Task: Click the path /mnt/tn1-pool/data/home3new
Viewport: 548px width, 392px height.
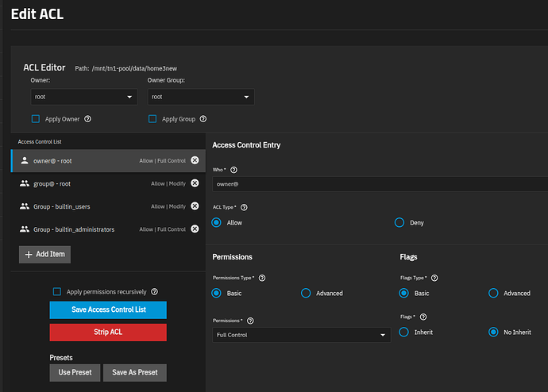Action: [x=134, y=68]
